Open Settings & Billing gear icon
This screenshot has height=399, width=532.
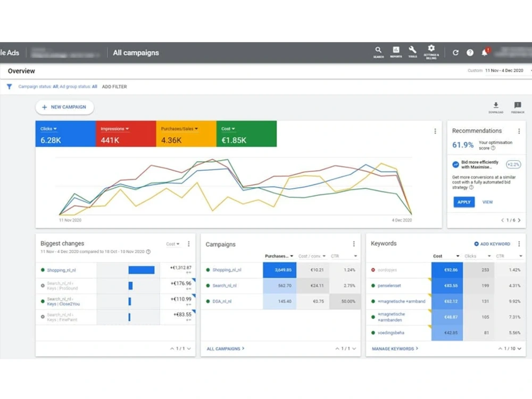tap(431, 52)
